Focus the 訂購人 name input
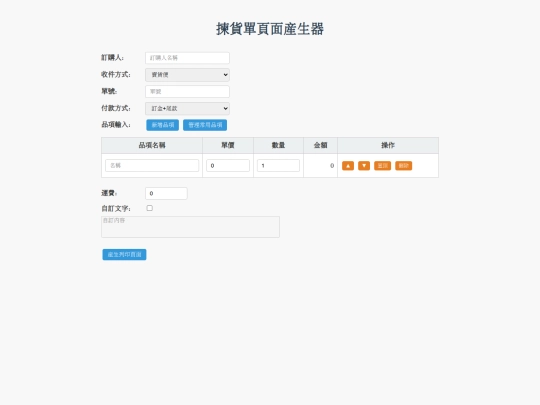Viewport: 540px width, 405px height. 187,58
